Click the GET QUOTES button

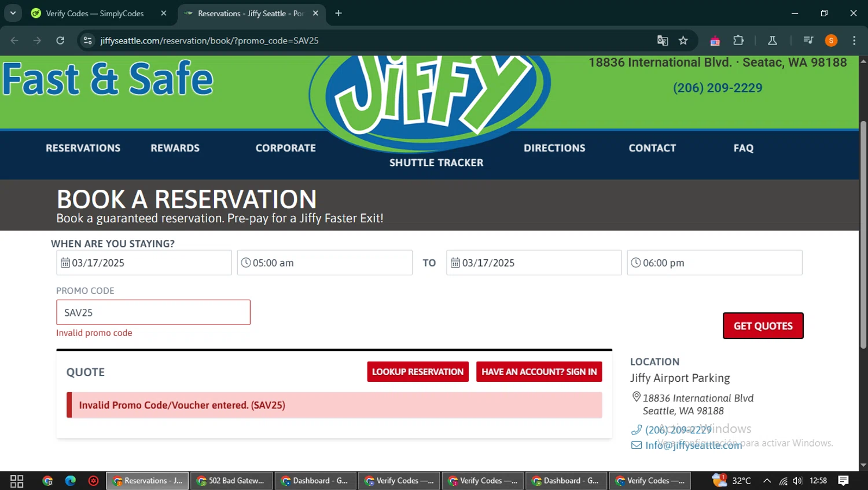[763, 326]
